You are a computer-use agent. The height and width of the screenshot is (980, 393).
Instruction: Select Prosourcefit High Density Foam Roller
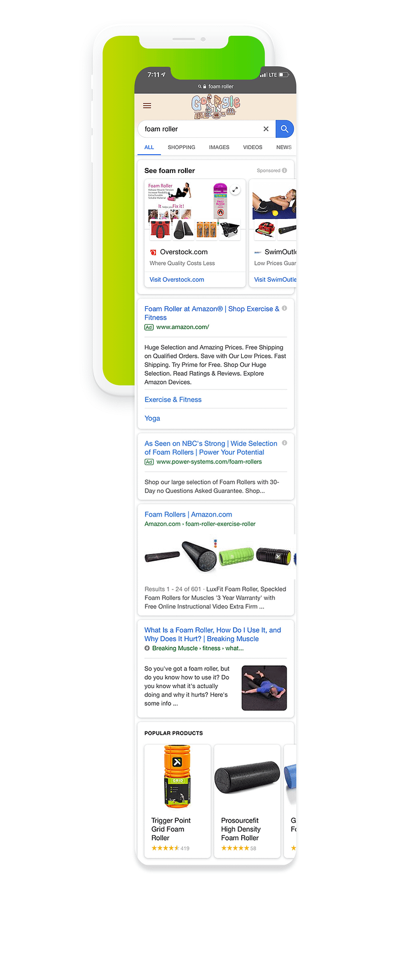tap(247, 801)
